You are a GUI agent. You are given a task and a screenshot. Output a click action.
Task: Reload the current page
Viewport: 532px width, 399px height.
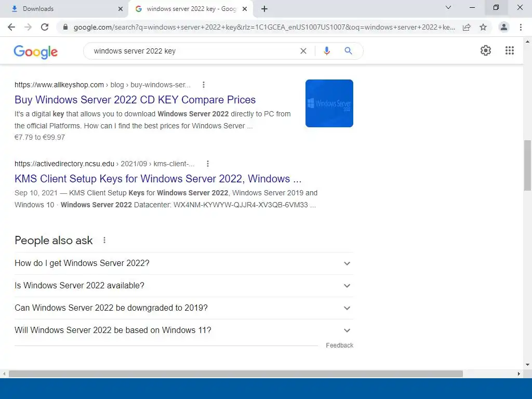coord(45,27)
